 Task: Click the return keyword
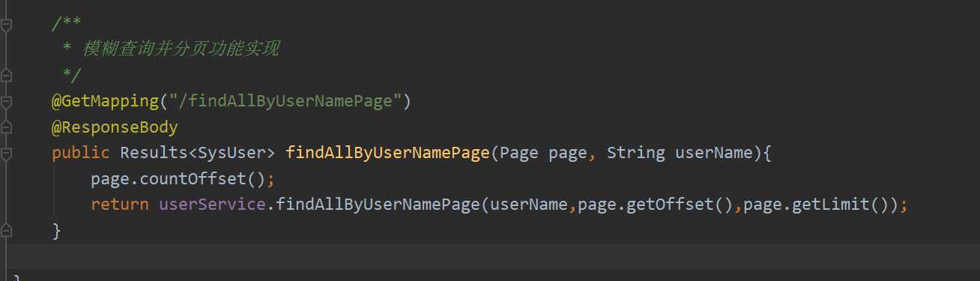(x=120, y=205)
